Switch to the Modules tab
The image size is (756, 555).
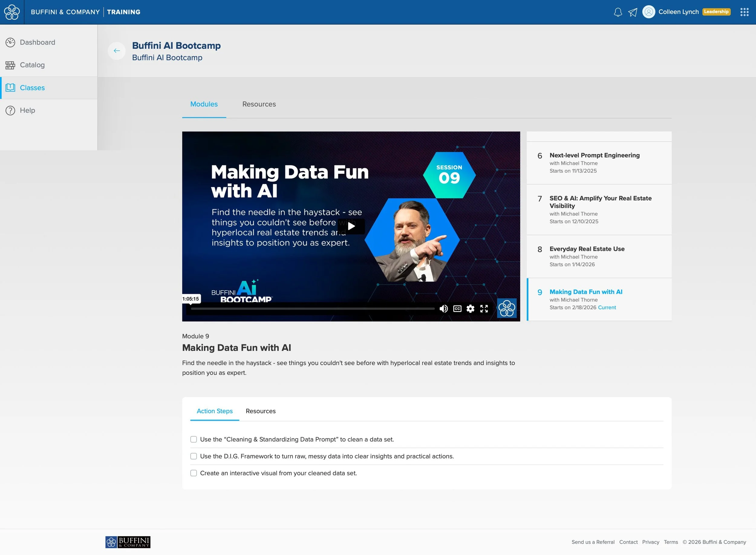coord(204,104)
